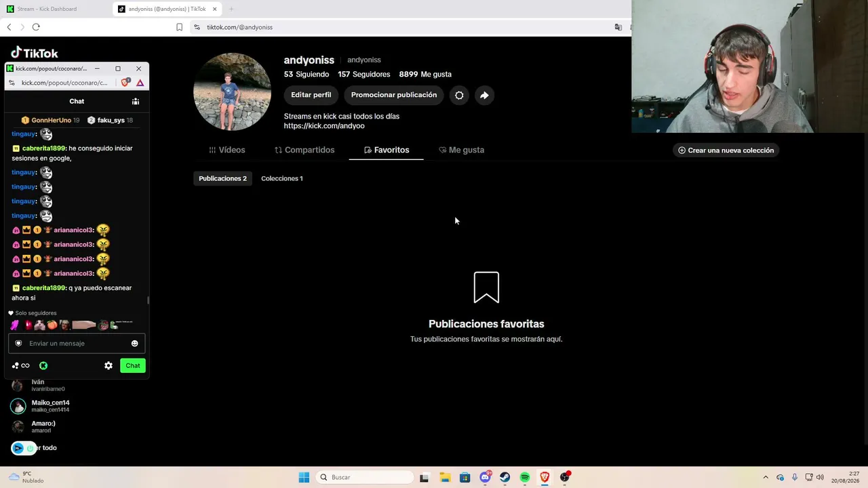Open the weather widget showing Nublado
Screen dimensions: 868x488
pyautogui.click(x=26, y=477)
